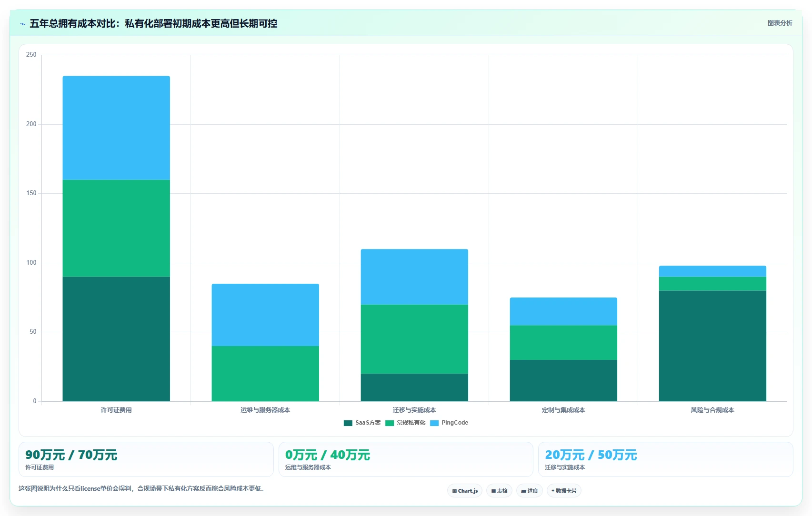Click SaaS方案 segment of 定制与集成成本 bar
Screen dimensions: 812x516
click(563, 380)
